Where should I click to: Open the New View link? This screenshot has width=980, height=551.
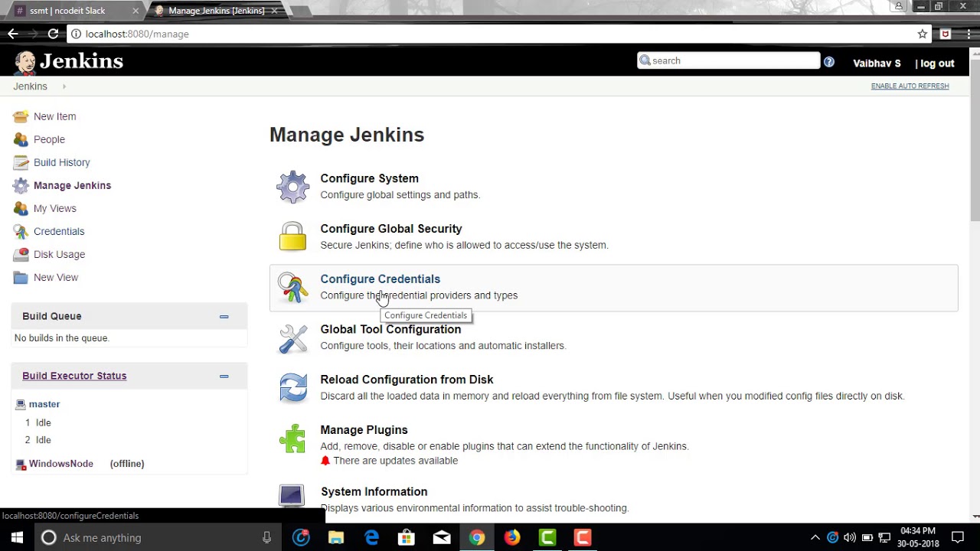tap(56, 277)
